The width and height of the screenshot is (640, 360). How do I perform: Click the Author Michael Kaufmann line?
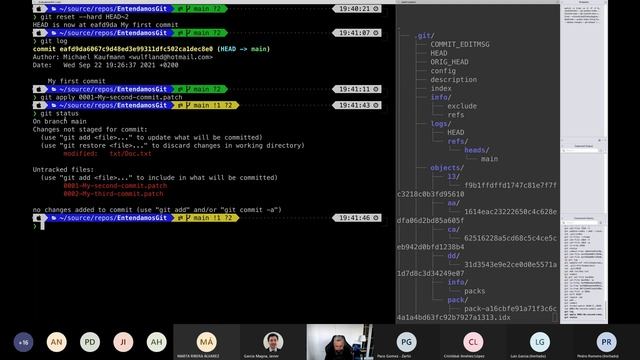[x=122, y=57]
